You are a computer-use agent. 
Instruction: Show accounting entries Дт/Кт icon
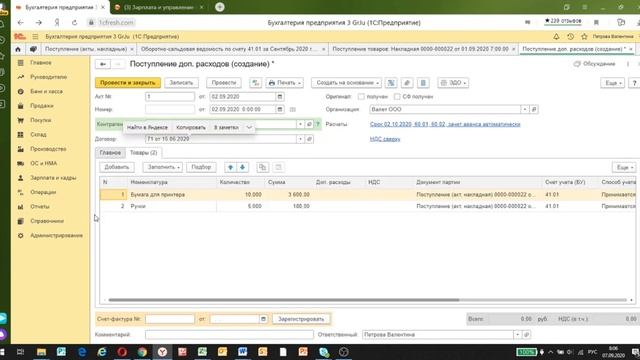(256, 83)
